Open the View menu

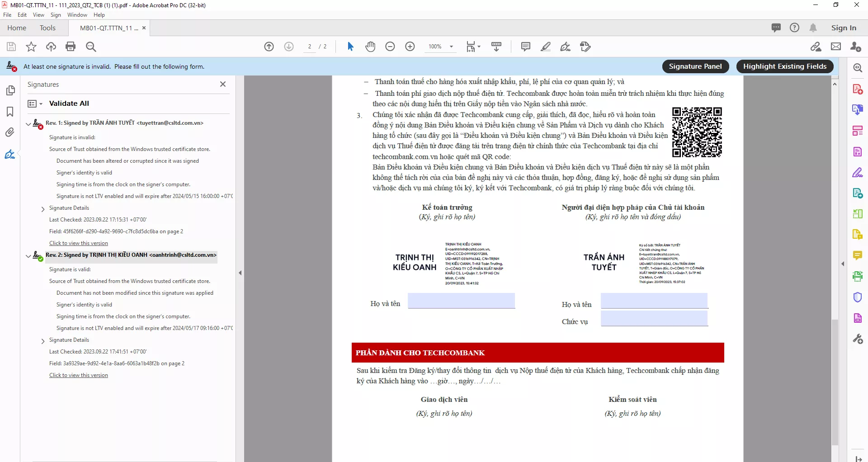39,15
